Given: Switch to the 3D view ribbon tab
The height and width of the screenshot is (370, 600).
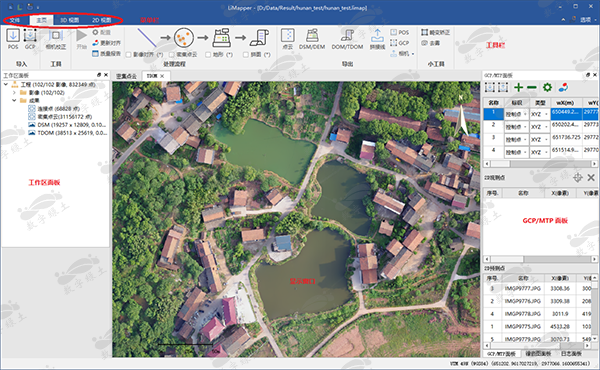Looking at the screenshot, I should point(70,20).
